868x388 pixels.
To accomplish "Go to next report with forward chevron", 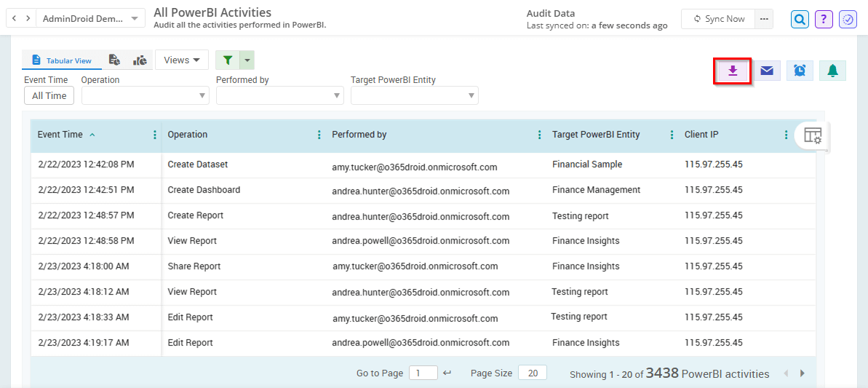I will click(28, 18).
